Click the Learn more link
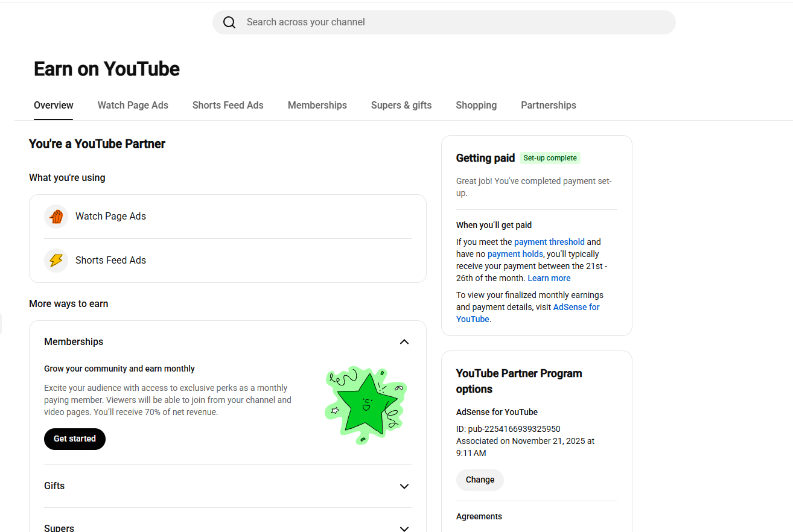This screenshot has height=532, width=793. click(x=549, y=278)
